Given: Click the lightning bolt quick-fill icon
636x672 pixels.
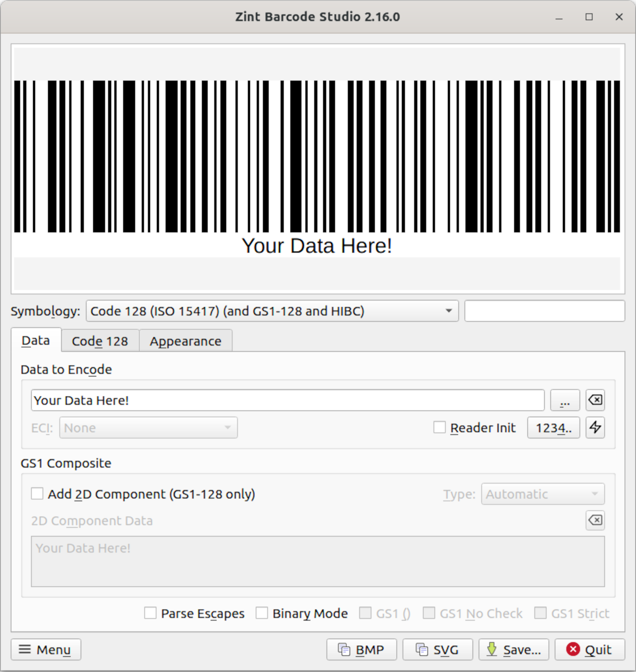Looking at the screenshot, I should point(595,428).
